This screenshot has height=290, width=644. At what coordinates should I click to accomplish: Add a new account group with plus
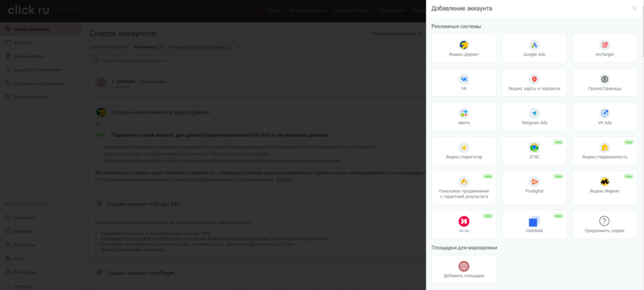pos(238,47)
